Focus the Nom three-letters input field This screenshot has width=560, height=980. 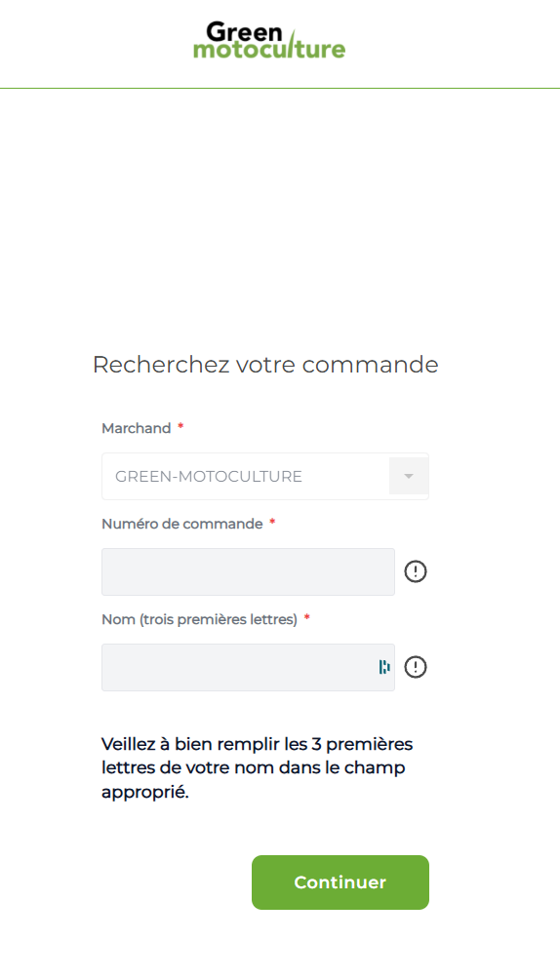pos(248,668)
